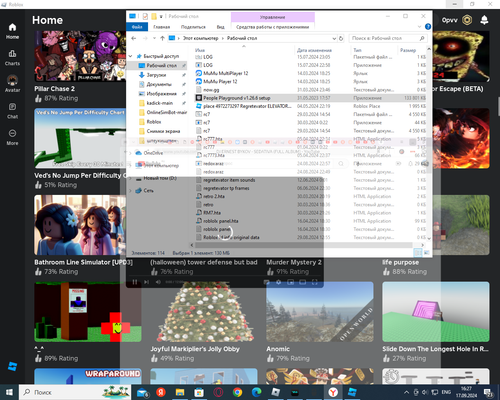Expand the OneDrive tree node
The width and height of the screenshot is (500, 400).
(130, 153)
